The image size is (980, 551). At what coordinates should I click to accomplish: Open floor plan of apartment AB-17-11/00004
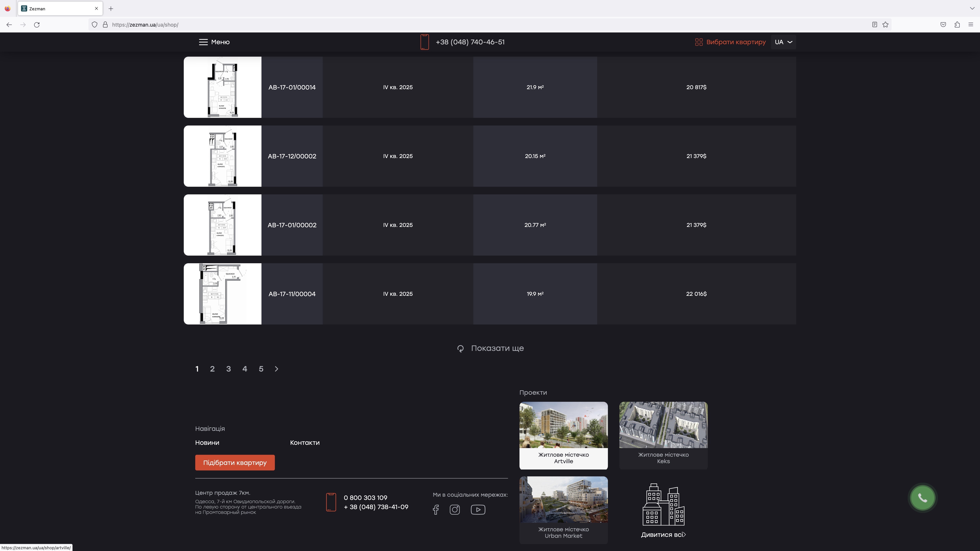coord(223,294)
